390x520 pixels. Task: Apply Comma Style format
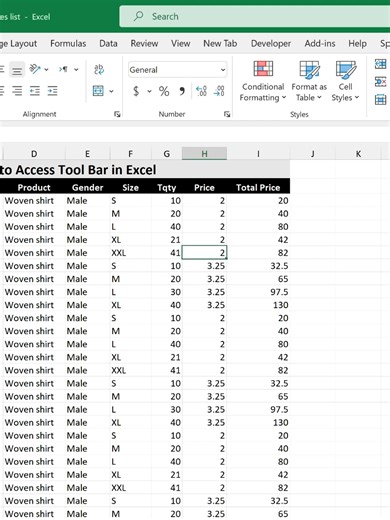(182, 91)
